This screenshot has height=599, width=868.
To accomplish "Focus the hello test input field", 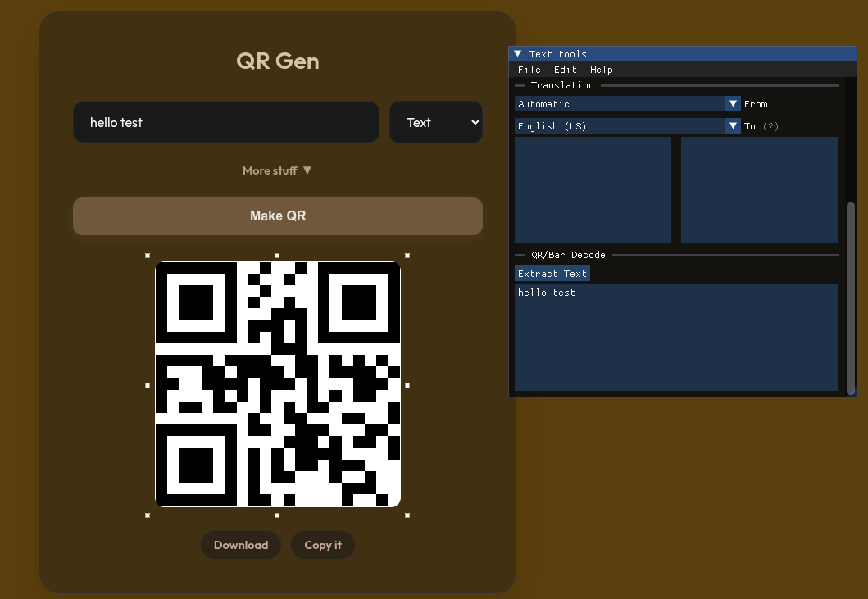I will click(x=225, y=122).
